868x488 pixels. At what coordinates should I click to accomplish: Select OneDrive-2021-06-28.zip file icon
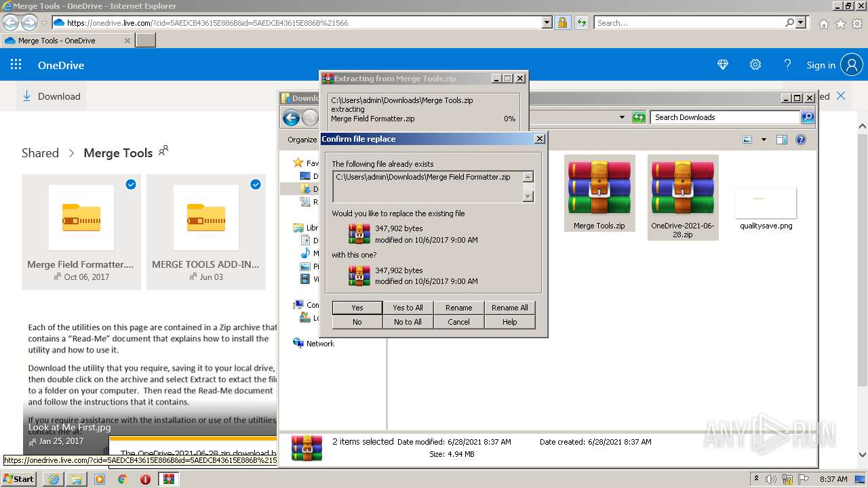pyautogui.click(x=683, y=197)
